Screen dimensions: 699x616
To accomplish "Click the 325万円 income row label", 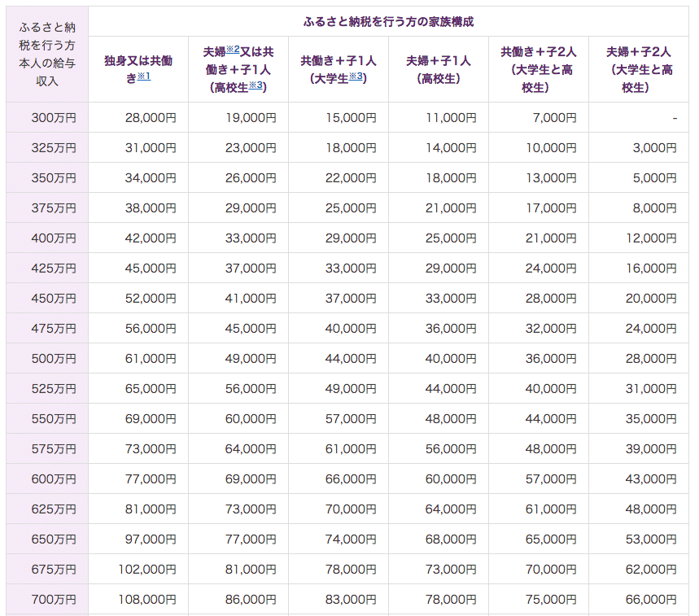I will coord(54,148).
